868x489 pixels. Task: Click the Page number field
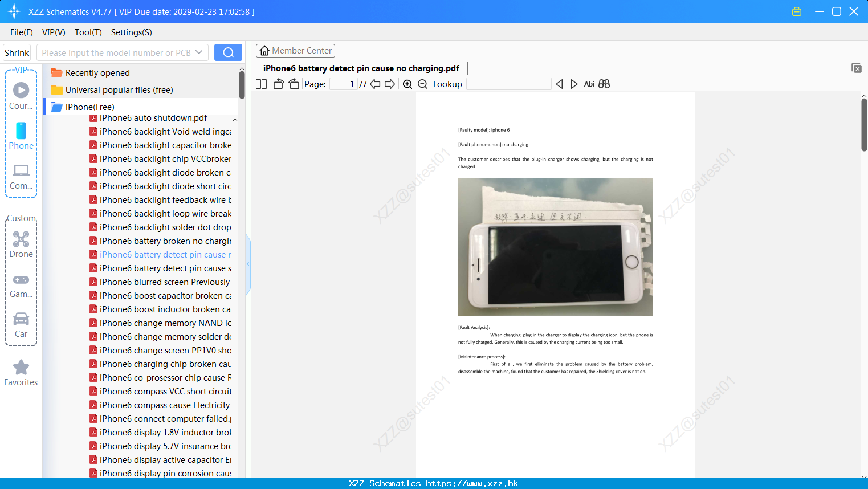(x=344, y=84)
